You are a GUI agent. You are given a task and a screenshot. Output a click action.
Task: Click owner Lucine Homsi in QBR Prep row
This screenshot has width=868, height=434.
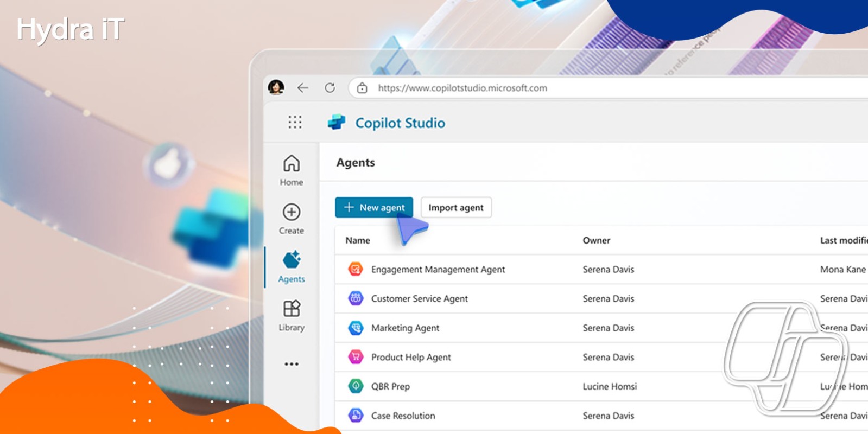tap(610, 387)
